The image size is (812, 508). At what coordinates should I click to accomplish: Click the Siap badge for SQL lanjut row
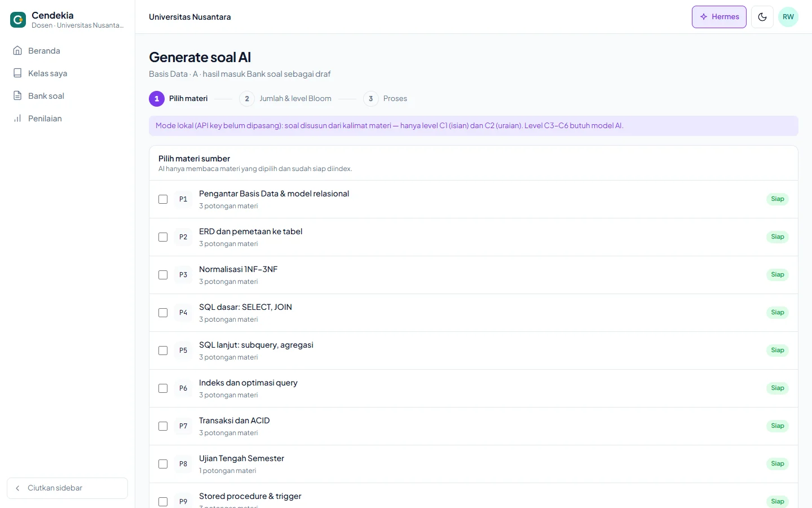click(x=778, y=351)
